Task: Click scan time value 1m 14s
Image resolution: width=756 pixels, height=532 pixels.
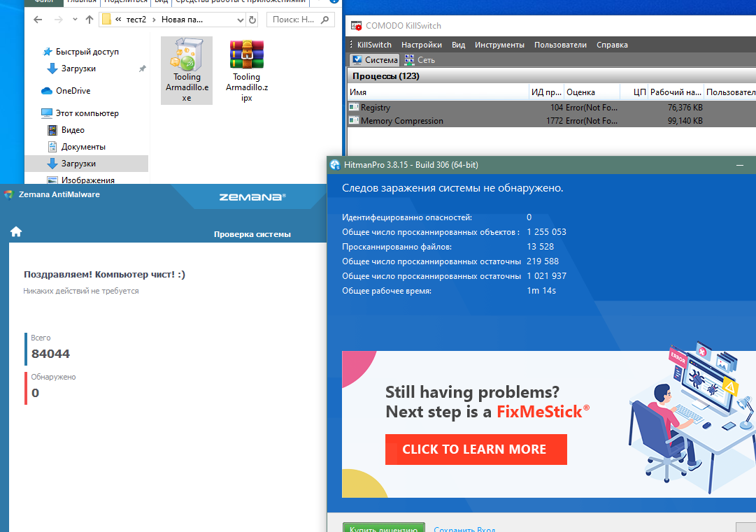Action: (541, 291)
